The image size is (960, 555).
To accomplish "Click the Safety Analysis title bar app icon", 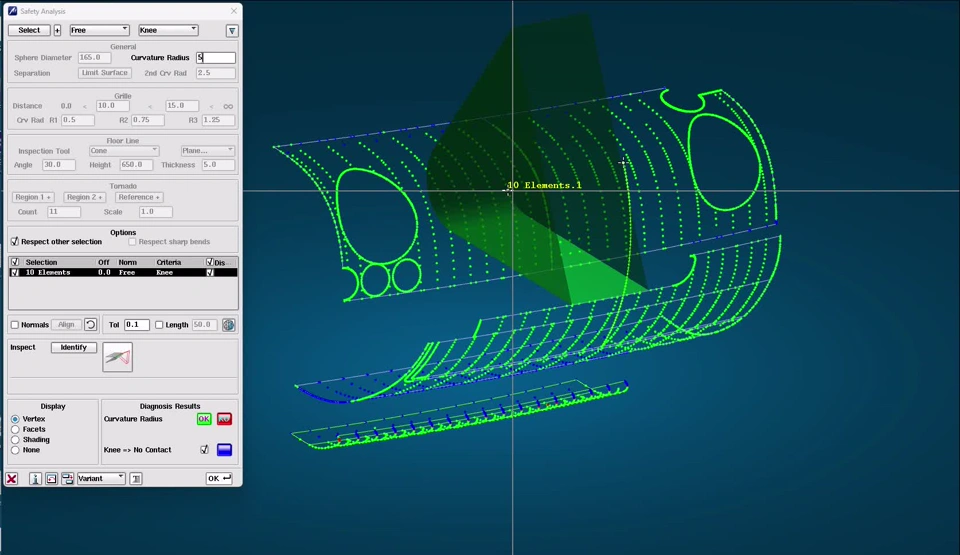I will (x=12, y=11).
